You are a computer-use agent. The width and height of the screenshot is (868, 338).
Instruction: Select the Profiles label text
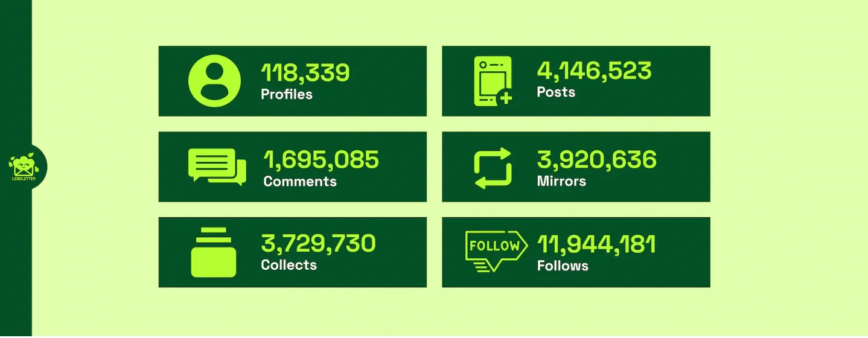(x=287, y=94)
